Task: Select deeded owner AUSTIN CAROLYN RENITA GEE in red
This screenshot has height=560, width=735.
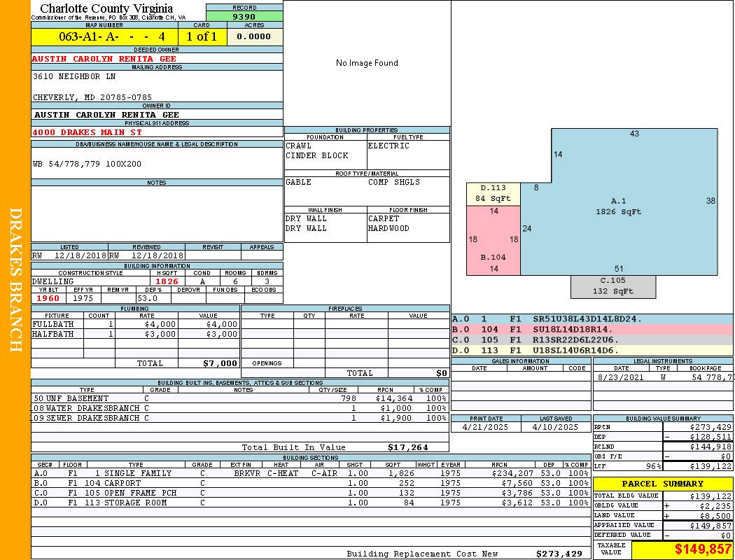Action: 104,59
